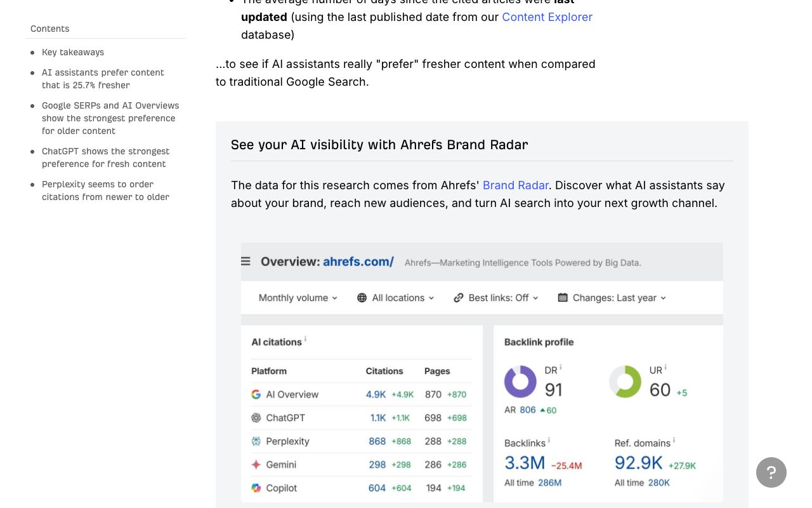Click the 868 Perplexity citations value
The height and width of the screenshot is (508, 812).
click(x=377, y=441)
